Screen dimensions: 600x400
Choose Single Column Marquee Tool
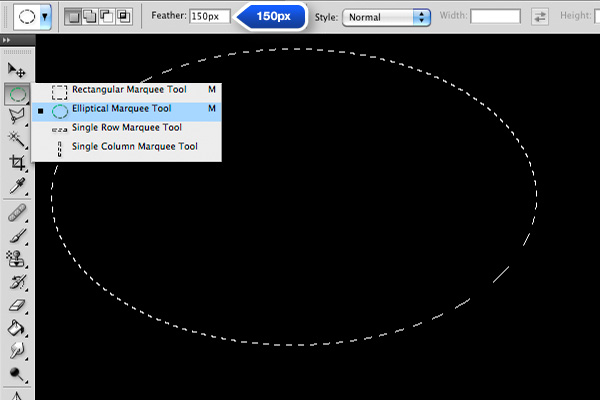[x=126, y=147]
